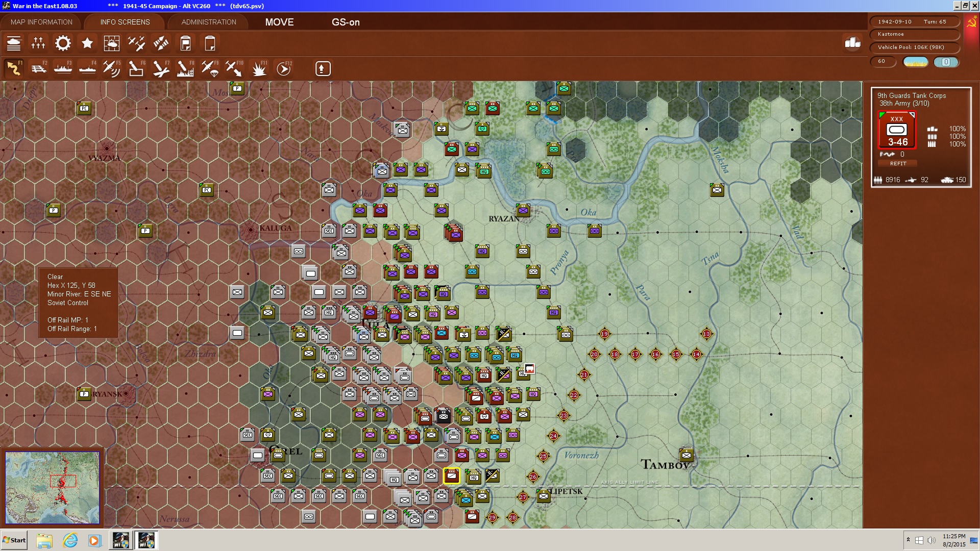Open the MAP INFORMATION tab
980x551 pixels.
click(x=41, y=22)
